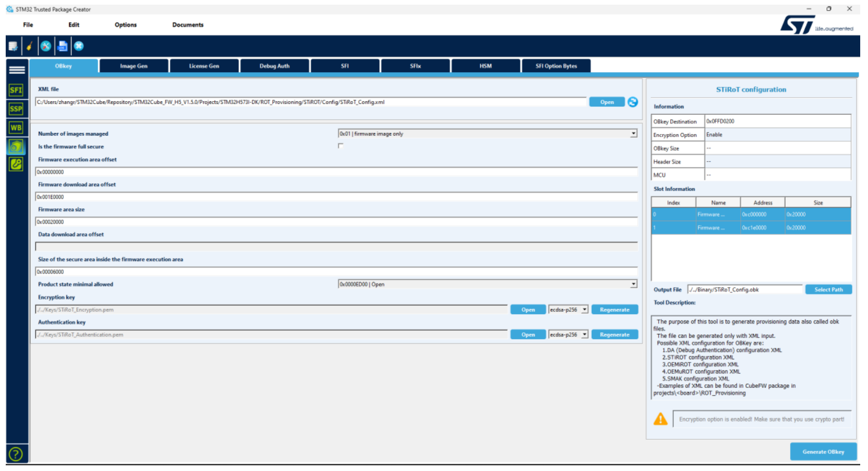Click OBkey Destination value 0x0FFD0200
This screenshot has height=471, width=868.
coord(778,121)
